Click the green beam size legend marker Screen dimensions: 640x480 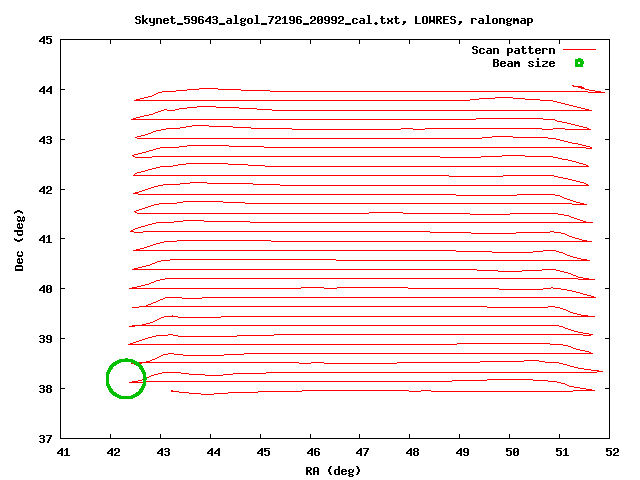[579, 63]
